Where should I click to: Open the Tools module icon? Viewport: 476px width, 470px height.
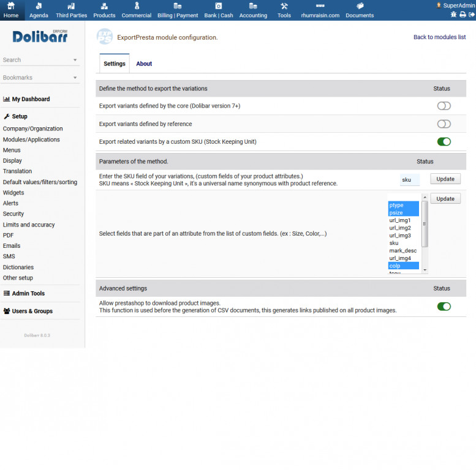pyautogui.click(x=284, y=6)
